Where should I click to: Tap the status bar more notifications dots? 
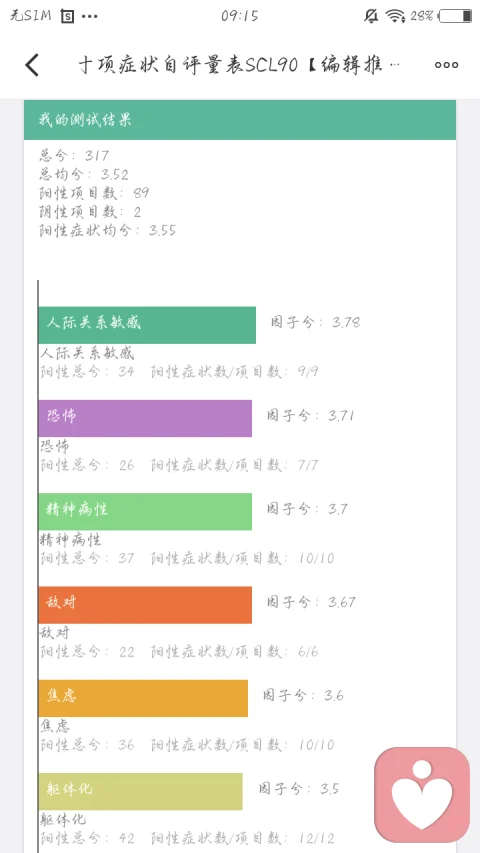coord(90,16)
